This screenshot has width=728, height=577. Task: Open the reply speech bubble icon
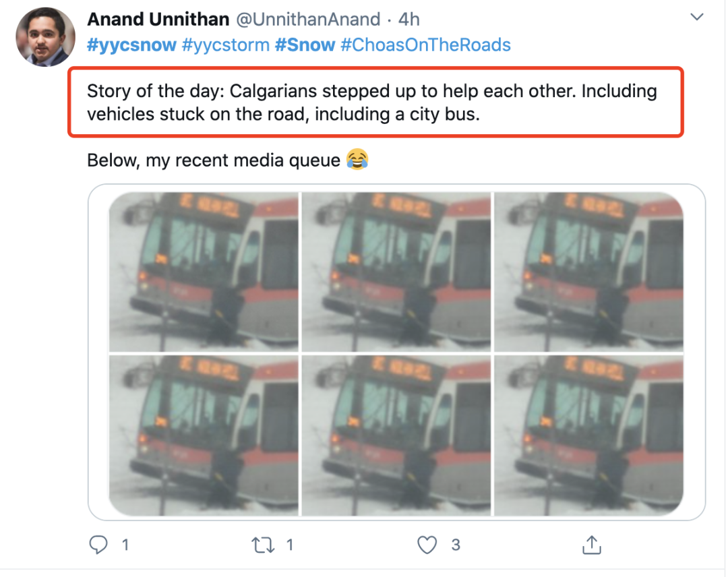click(x=98, y=545)
